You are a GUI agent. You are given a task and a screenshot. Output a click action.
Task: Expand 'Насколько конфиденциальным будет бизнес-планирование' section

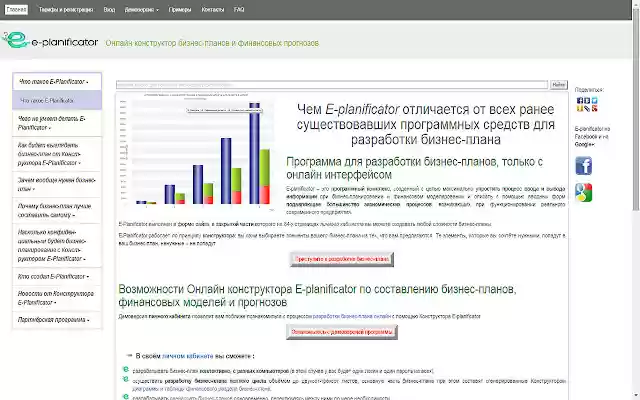tap(57, 245)
